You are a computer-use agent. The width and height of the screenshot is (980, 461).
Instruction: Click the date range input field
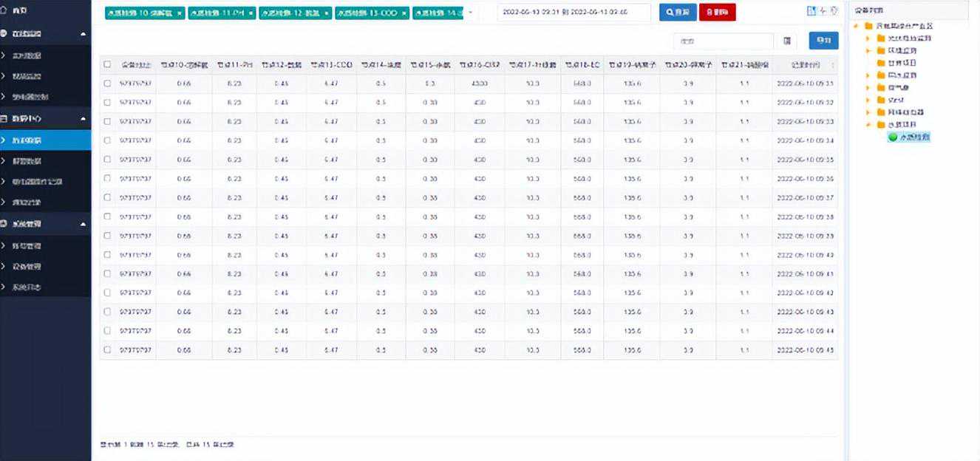pyautogui.click(x=574, y=13)
